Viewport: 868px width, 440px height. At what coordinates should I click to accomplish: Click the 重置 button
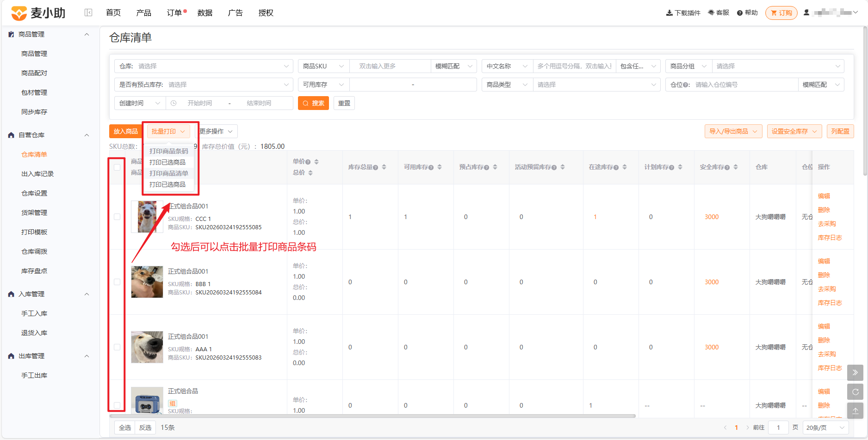point(344,103)
